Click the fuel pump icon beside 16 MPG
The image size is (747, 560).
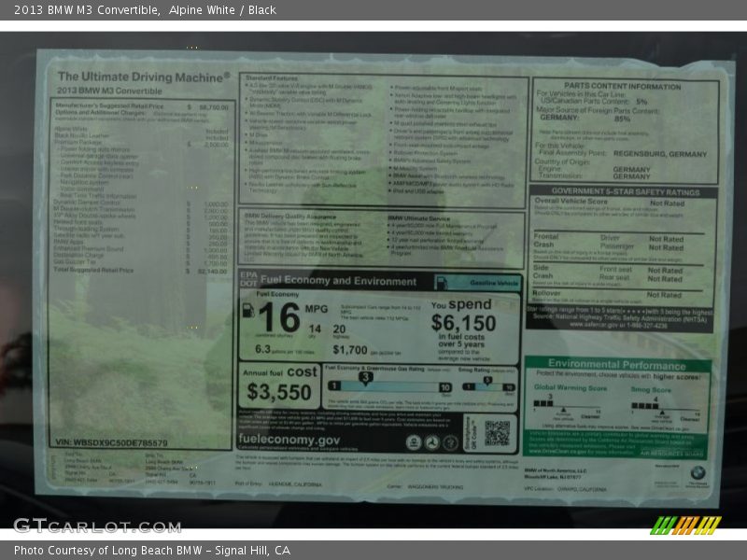point(248,310)
